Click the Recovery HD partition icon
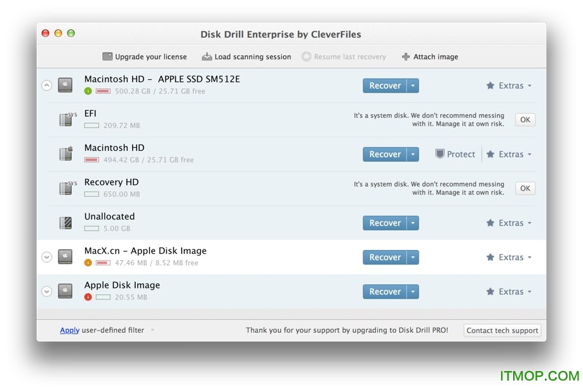This screenshot has width=583, height=392. point(65,188)
